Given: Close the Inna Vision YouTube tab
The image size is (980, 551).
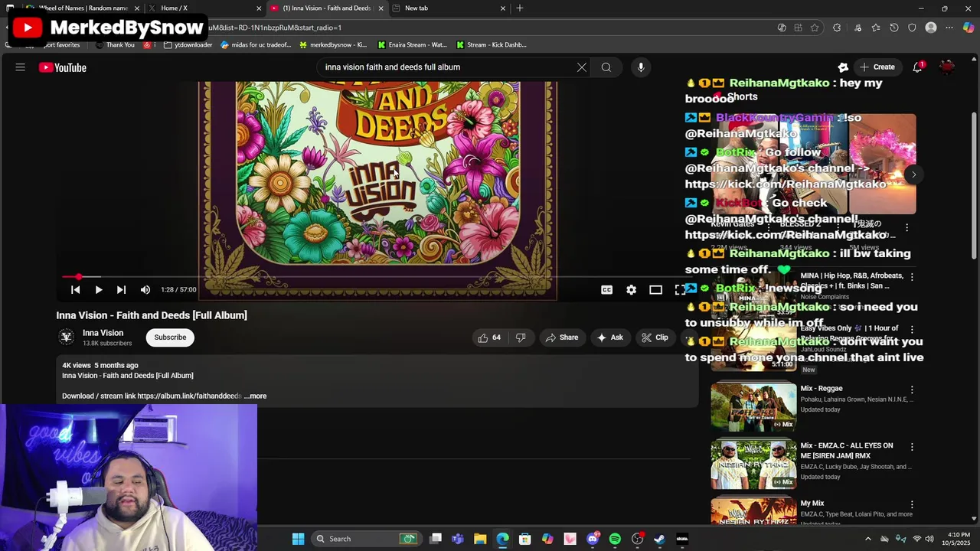Looking at the screenshot, I should click(381, 8).
